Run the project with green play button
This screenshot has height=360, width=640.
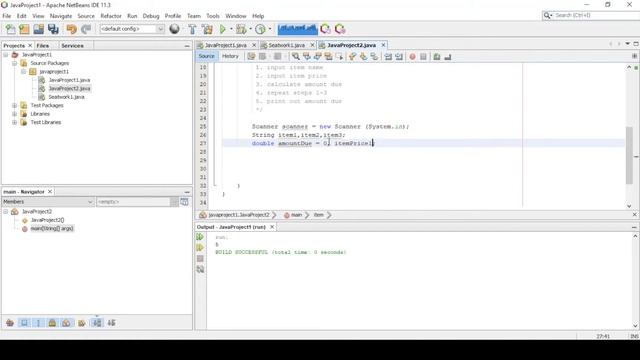(222, 29)
